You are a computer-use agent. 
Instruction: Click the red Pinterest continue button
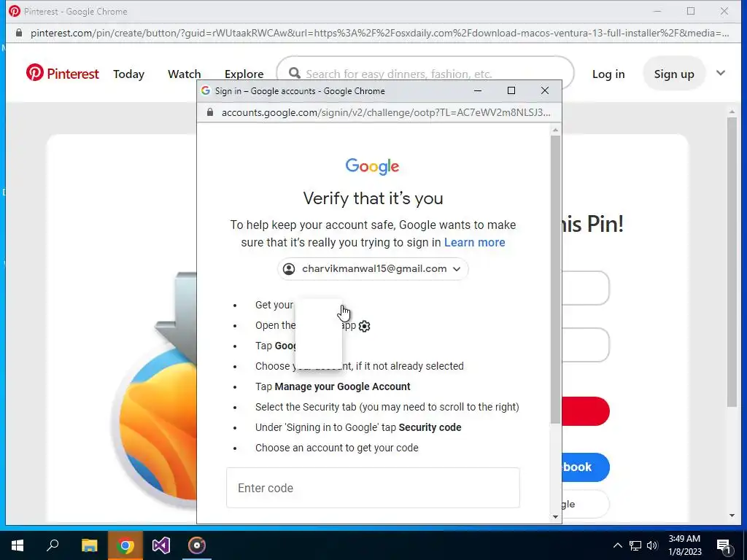[586, 411]
